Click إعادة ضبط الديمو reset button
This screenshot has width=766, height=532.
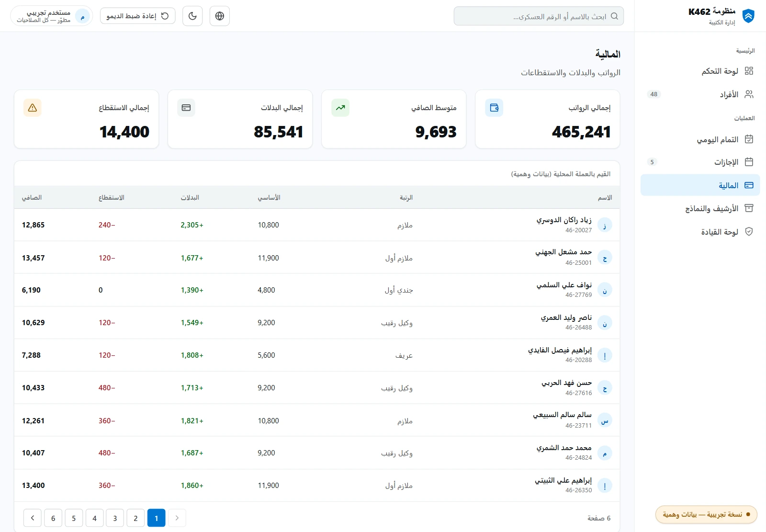click(138, 16)
